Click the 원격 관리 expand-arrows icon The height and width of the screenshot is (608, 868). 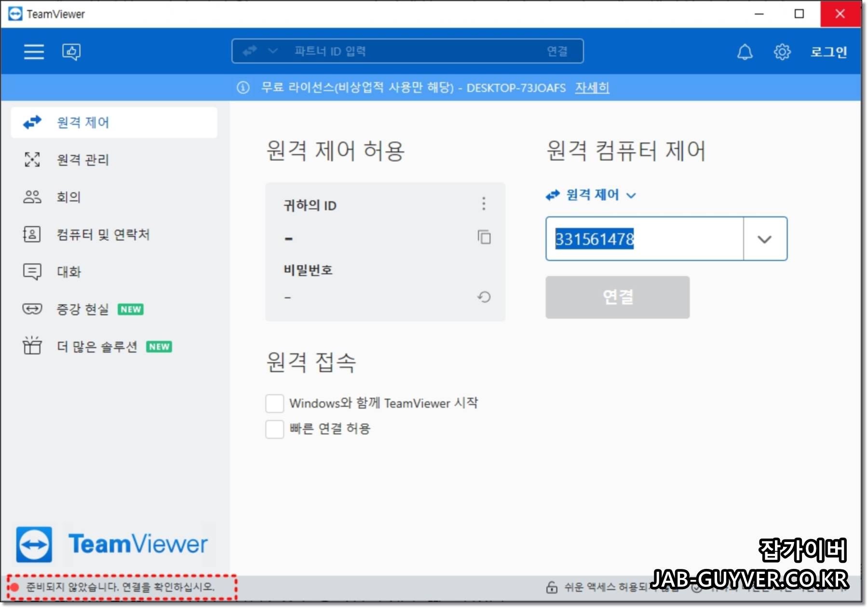pos(32,160)
